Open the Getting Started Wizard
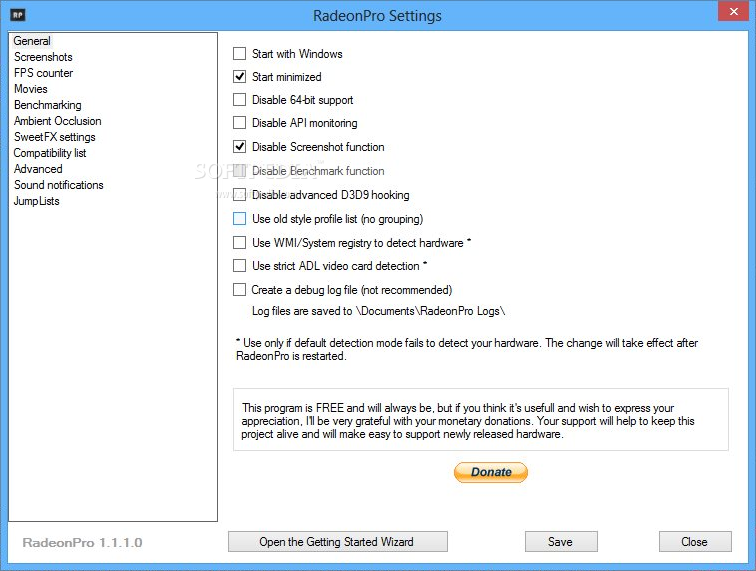Viewport: 756px width, 571px height. (x=338, y=542)
